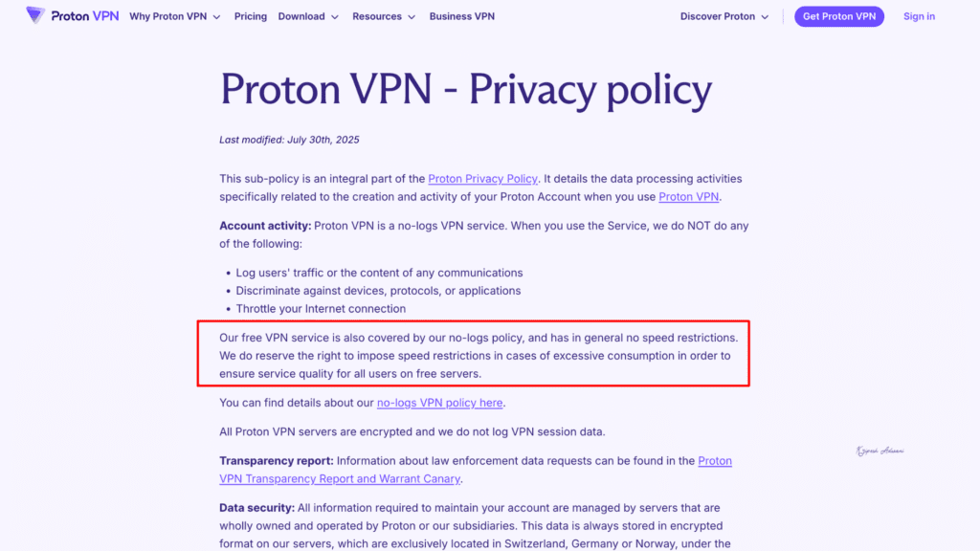Select the Sign in link
The width and height of the screenshot is (980, 551).
tap(918, 16)
